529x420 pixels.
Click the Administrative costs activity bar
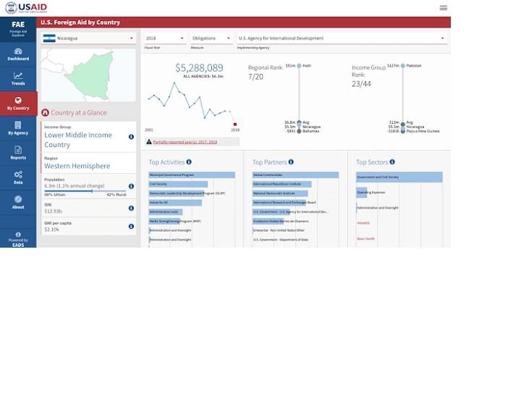(x=166, y=211)
